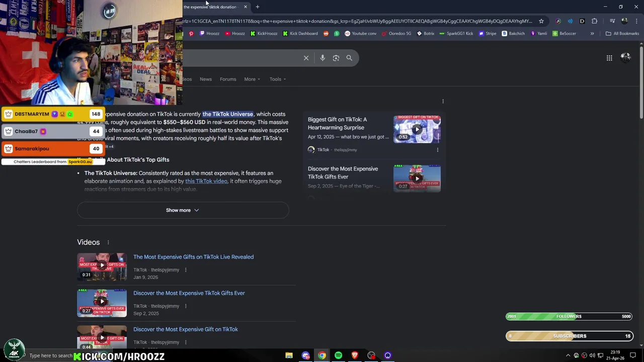This screenshot has width=644, height=362.
Task: Click the D extension icon in toolbar
Action: pyautogui.click(x=582, y=21)
